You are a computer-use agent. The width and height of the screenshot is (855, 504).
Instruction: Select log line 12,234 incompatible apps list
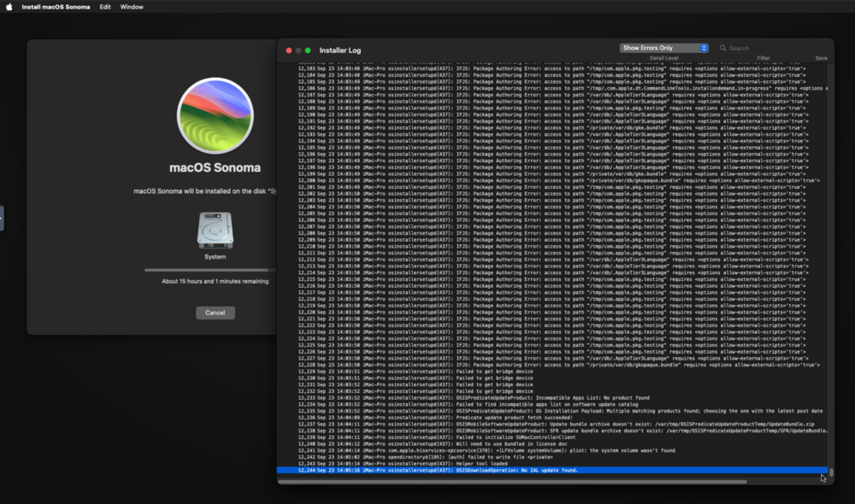pyautogui.click(x=551, y=404)
